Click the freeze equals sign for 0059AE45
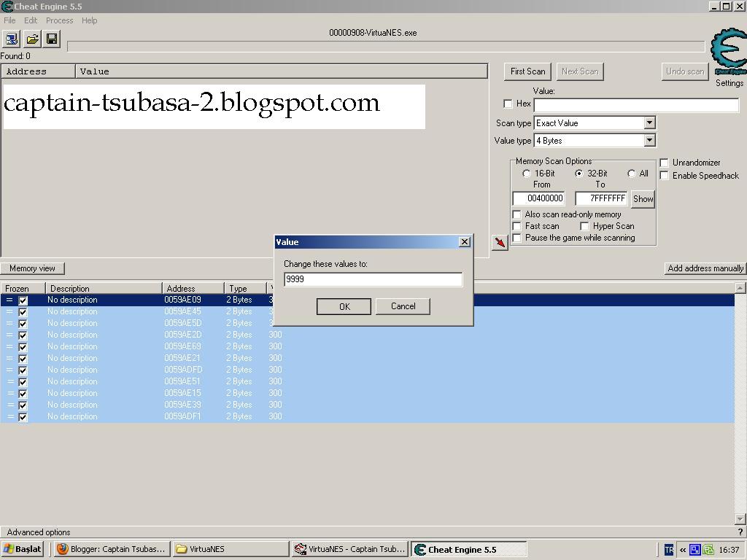 [x=9, y=311]
